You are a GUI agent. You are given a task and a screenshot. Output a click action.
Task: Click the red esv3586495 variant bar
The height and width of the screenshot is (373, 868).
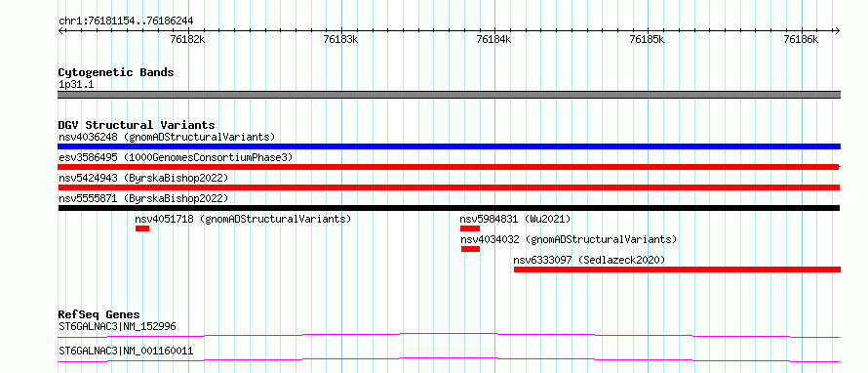pos(449,167)
